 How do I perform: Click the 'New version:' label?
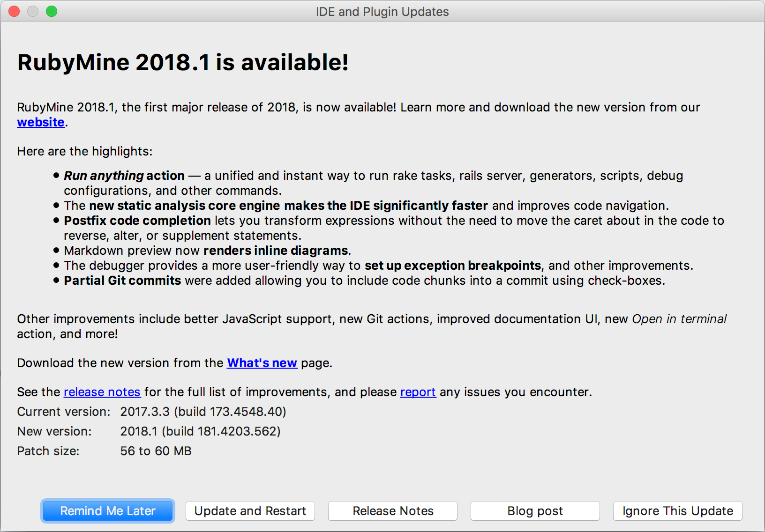54,431
